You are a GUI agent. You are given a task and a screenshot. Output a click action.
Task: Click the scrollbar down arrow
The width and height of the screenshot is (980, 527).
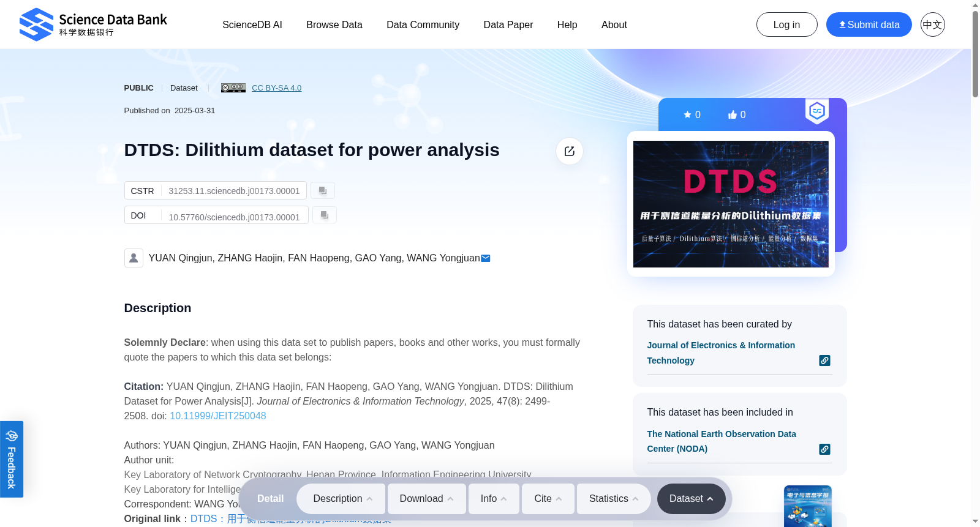coord(975,521)
